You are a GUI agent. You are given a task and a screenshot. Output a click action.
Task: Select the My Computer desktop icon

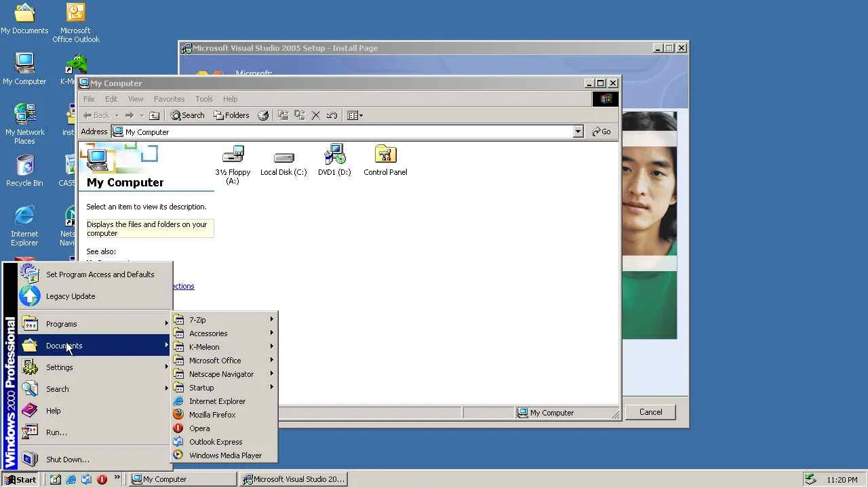[x=24, y=69]
